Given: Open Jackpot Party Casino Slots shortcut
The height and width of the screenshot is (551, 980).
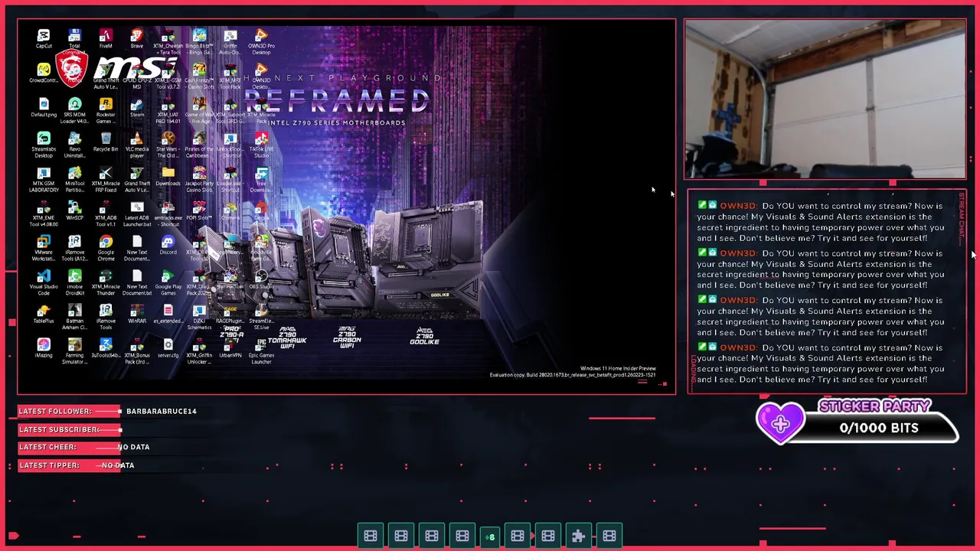Looking at the screenshot, I should click(199, 180).
